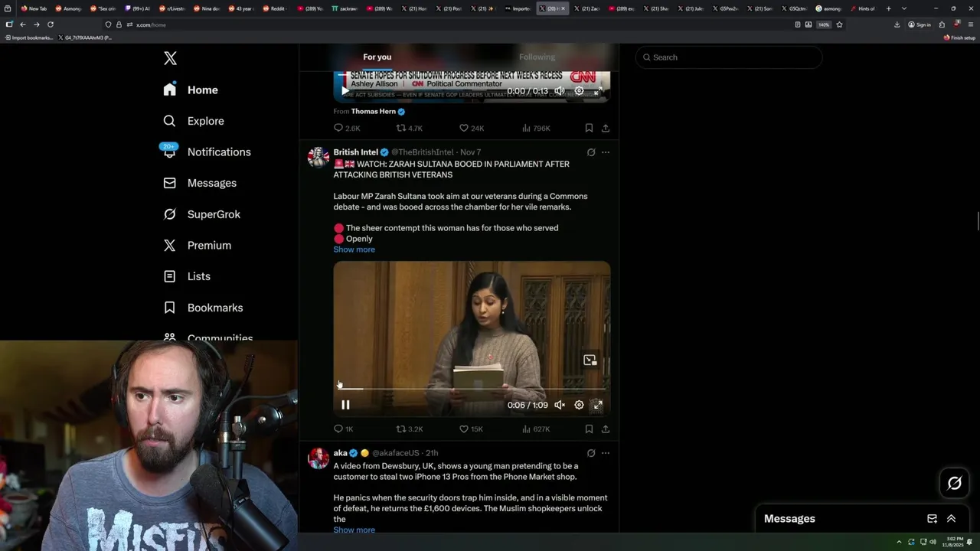Bookmark the British Intel post
The image size is (980, 551).
click(589, 429)
